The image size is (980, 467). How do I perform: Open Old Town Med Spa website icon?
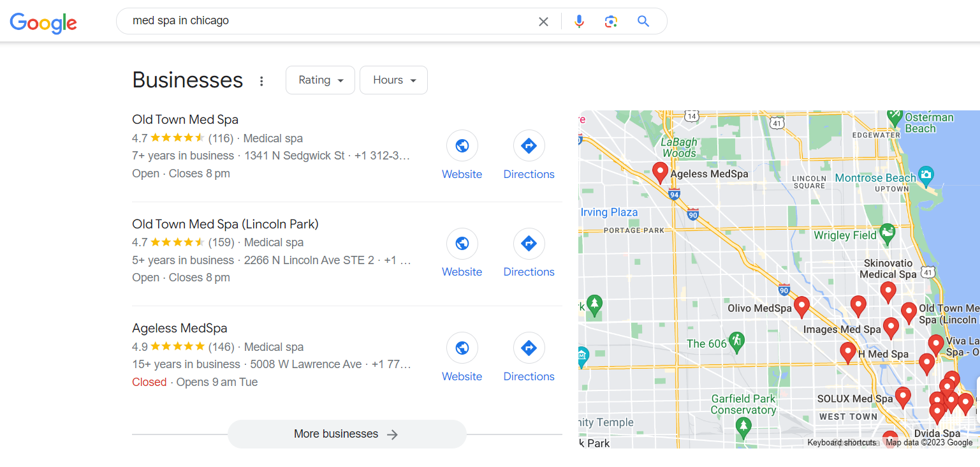tap(462, 146)
